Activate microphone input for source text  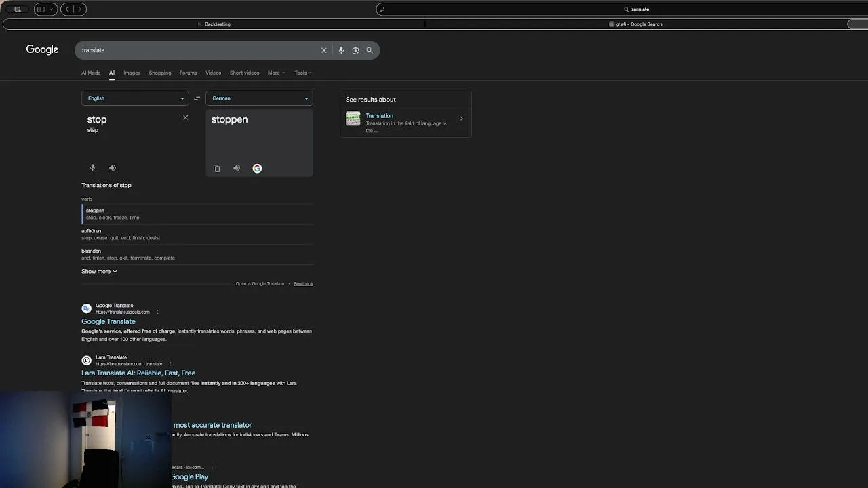(x=92, y=167)
